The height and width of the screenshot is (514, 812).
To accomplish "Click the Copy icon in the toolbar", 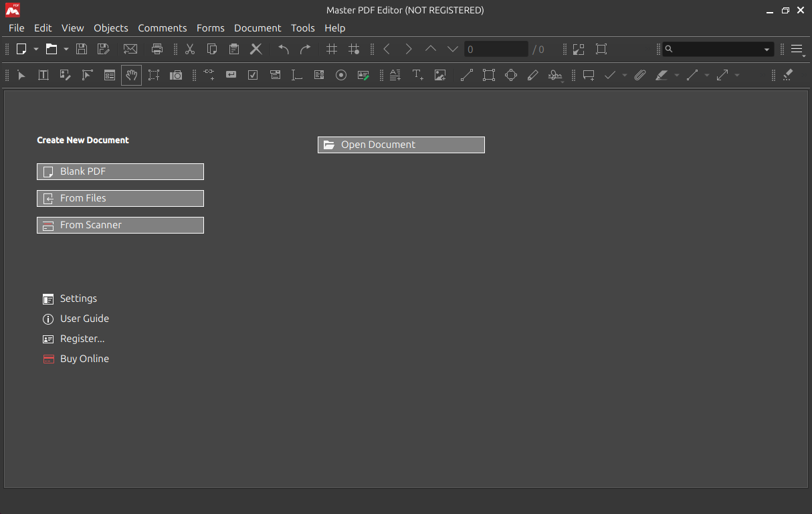I will pos(212,49).
